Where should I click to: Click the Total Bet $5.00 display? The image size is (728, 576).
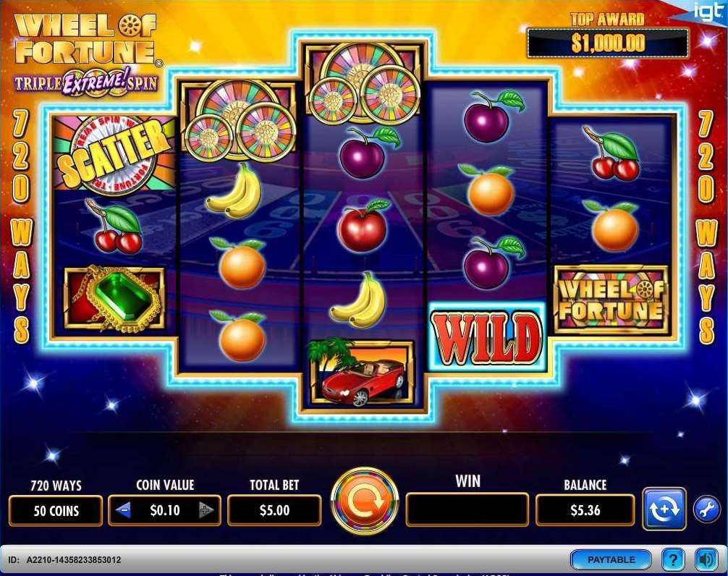point(274,510)
